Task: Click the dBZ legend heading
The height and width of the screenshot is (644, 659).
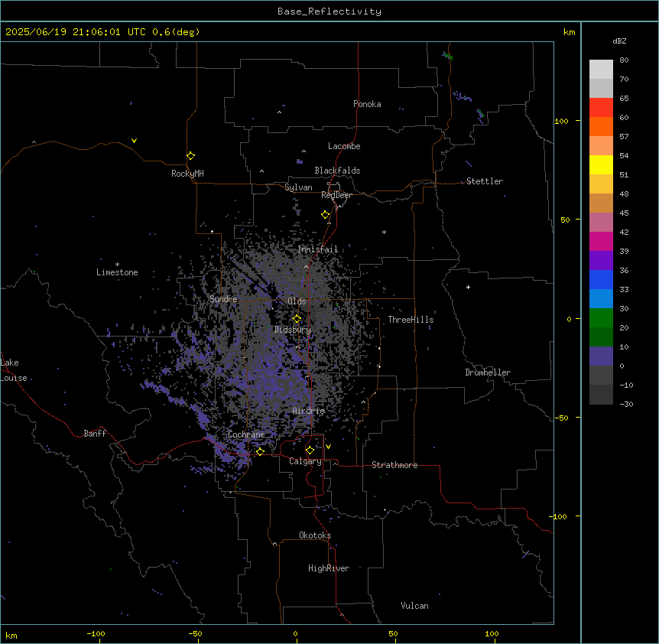Action: (x=619, y=41)
